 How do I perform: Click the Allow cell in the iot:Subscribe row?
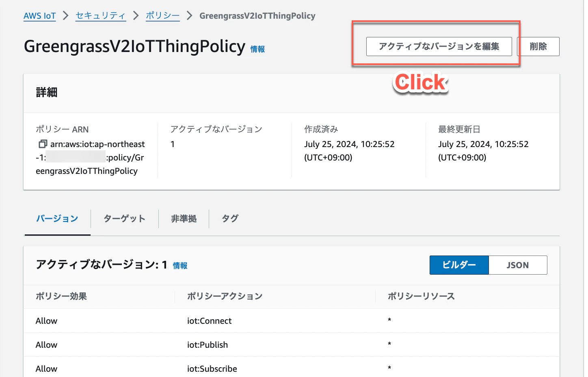click(x=46, y=369)
